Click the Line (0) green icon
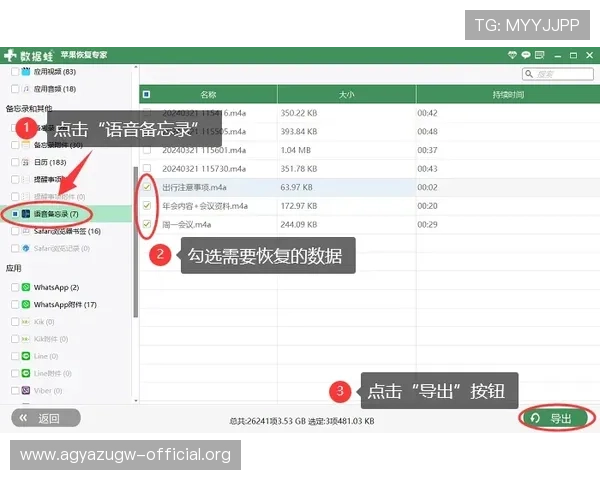Viewport: 600px width, 480px height. coord(26,356)
